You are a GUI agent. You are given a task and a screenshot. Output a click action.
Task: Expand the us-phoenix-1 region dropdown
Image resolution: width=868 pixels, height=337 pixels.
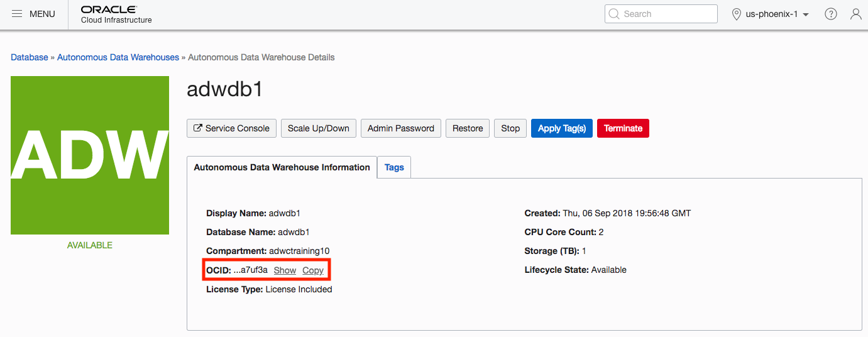tap(806, 14)
